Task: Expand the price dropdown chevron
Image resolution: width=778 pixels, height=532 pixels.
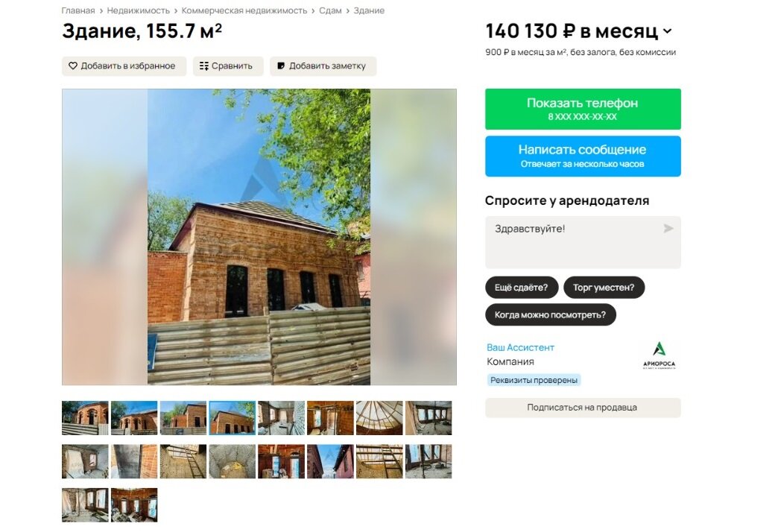Action: [x=668, y=31]
